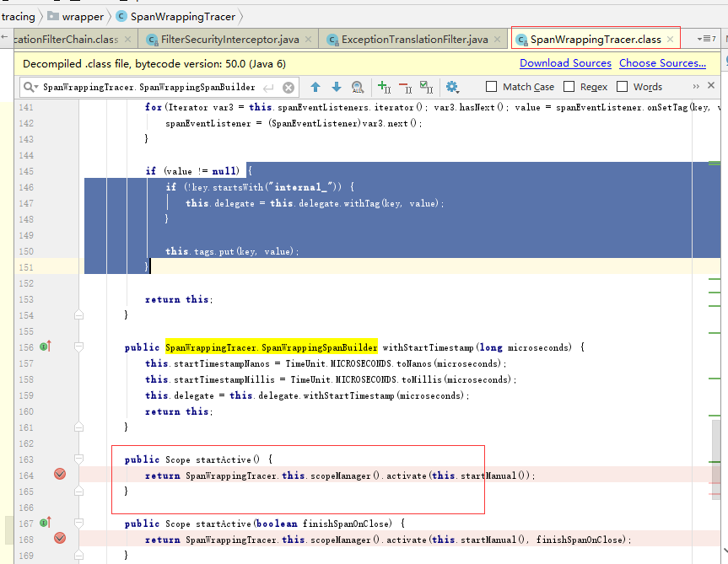
Task: Click the previous occurrence up arrow
Action: [315, 87]
